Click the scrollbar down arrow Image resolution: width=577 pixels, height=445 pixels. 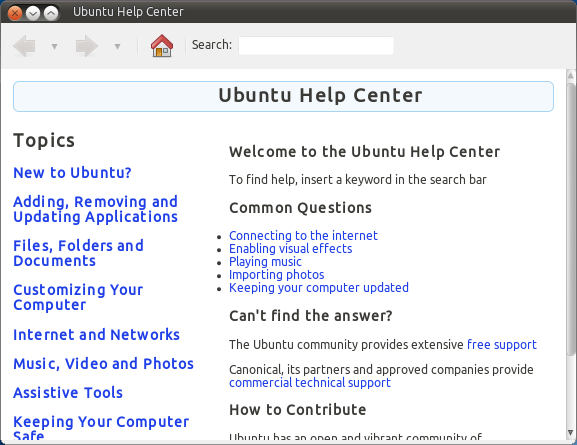coord(570,433)
